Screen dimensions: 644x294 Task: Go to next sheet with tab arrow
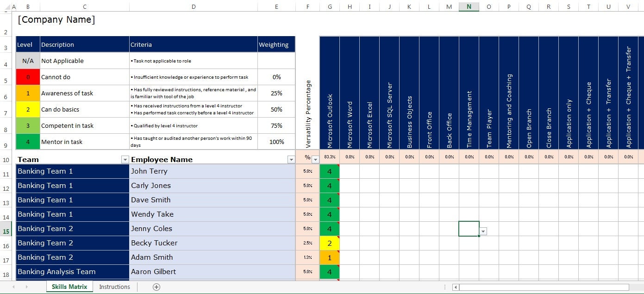pos(26,287)
